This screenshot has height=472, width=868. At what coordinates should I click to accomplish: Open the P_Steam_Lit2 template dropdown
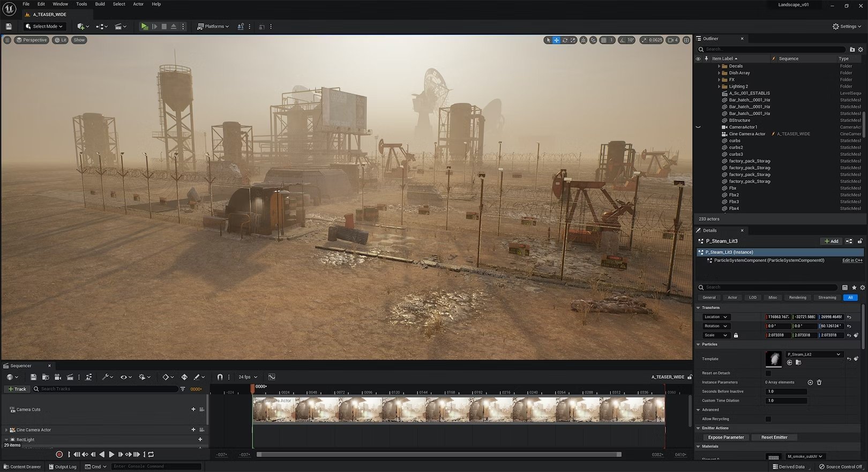pyautogui.click(x=814, y=355)
